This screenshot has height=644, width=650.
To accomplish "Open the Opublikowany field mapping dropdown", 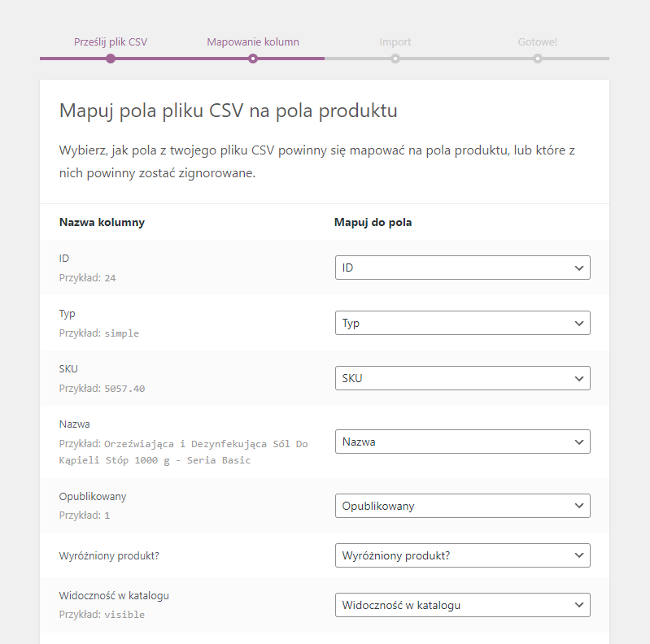I will click(x=463, y=506).
